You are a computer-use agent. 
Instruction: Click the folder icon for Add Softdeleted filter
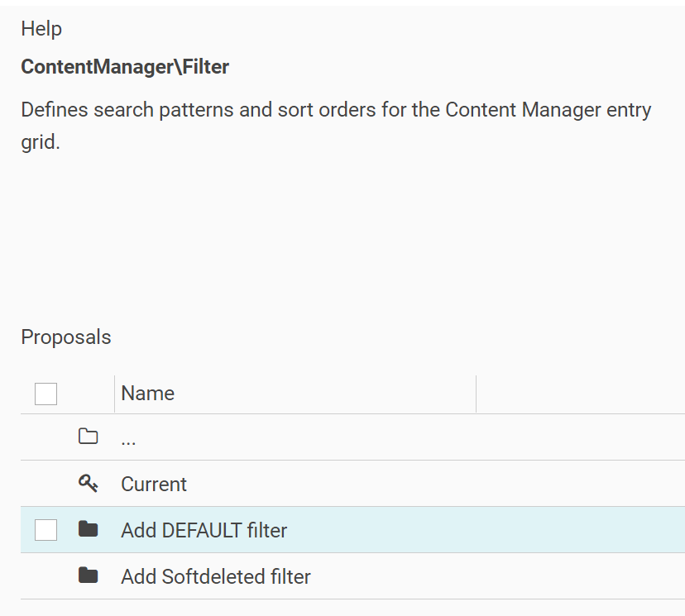88,575
